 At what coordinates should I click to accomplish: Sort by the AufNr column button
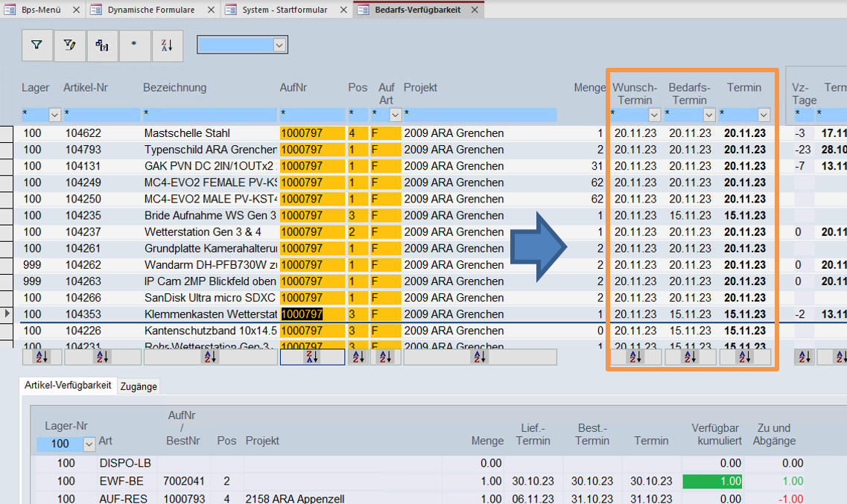pyautogui.click(x=312, y=357)
